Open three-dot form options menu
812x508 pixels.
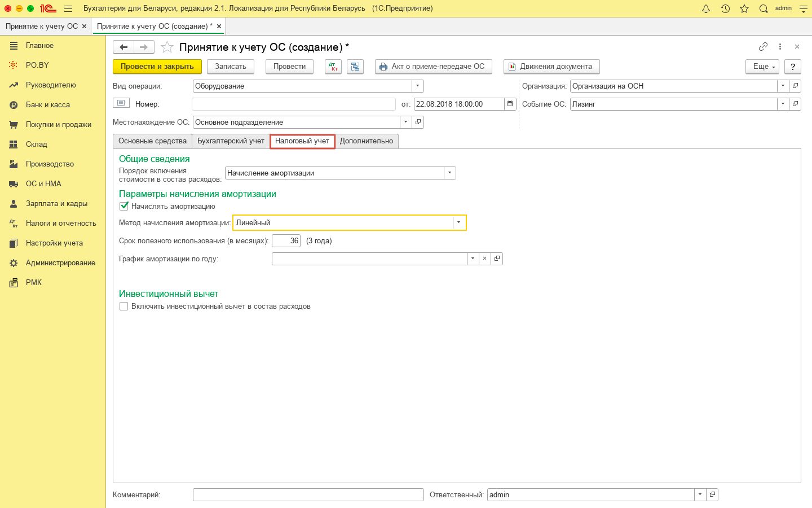pos(780,47)
